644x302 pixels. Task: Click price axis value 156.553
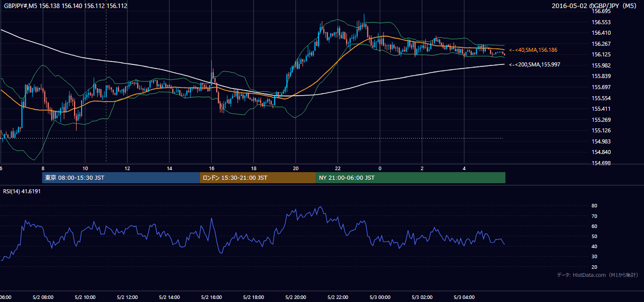(x=601, y=22)
